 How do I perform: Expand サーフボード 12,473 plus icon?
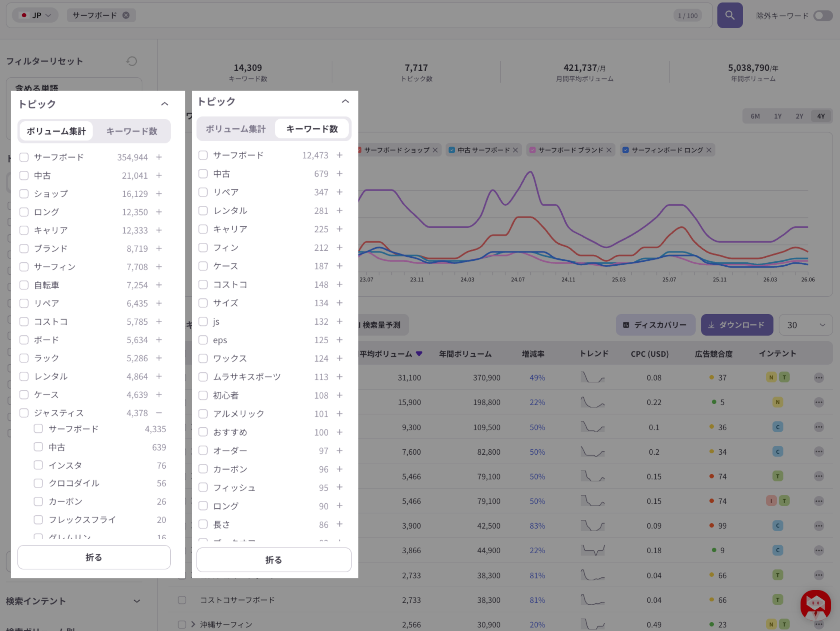[340, 155]
